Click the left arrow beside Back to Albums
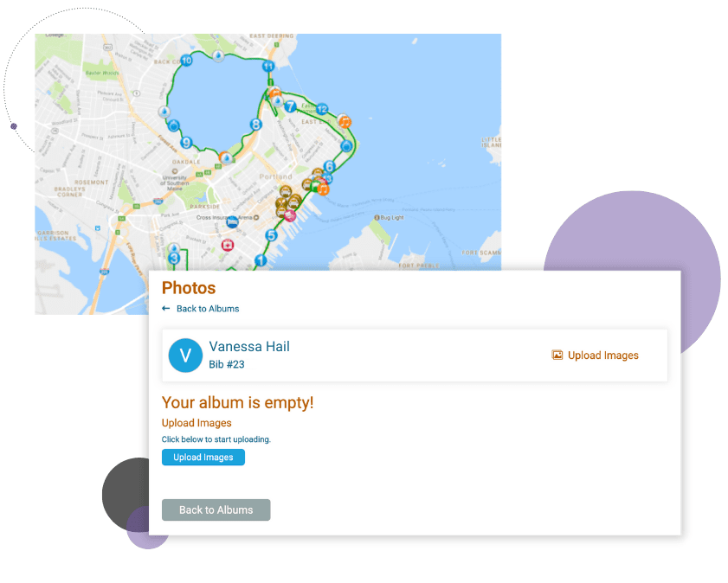 (x=165, y=309)
